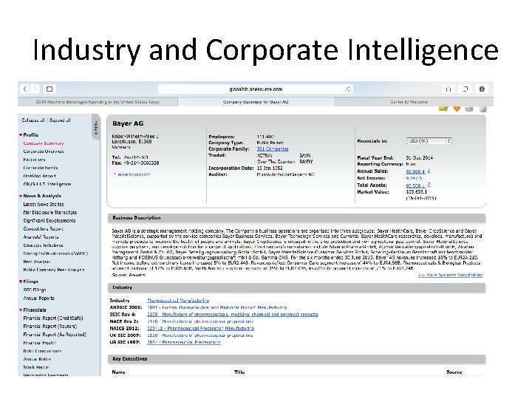
Task: Click More Business Descriptions link
Action: click(450, 275)
